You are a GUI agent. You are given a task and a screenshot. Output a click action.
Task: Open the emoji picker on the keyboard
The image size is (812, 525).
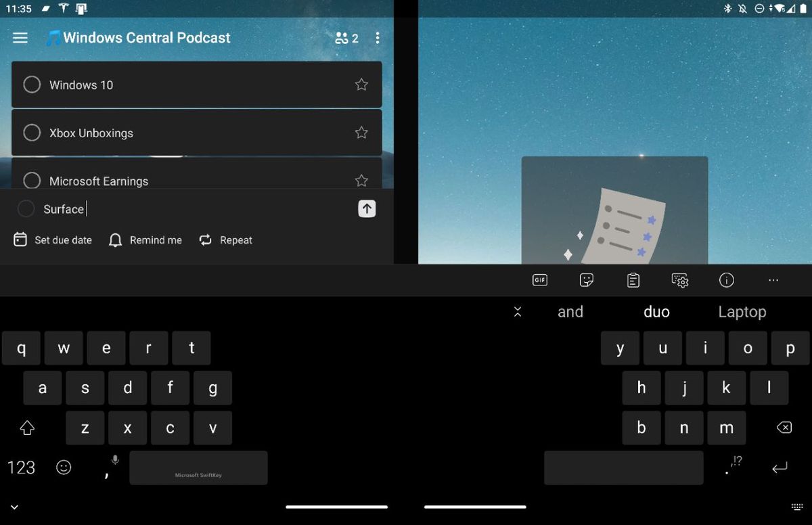coord(64,467)
